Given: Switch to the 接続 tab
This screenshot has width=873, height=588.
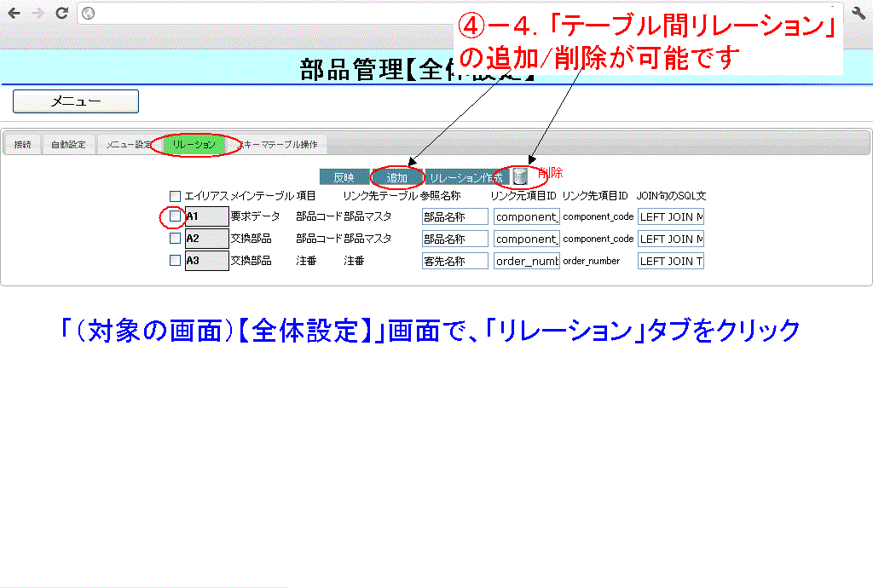Looking at the screenshot, I should [23, 145].
